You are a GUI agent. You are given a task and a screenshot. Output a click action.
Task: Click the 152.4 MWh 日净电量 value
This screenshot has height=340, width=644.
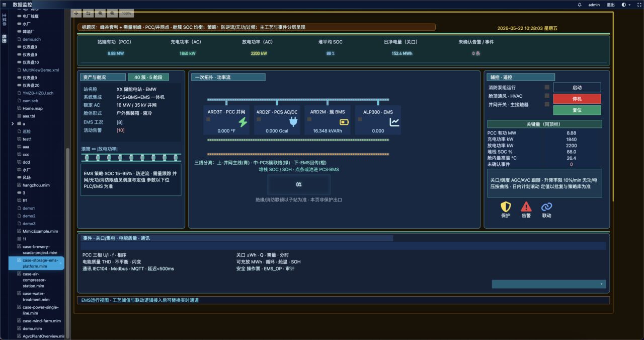[x=402, y=53]
